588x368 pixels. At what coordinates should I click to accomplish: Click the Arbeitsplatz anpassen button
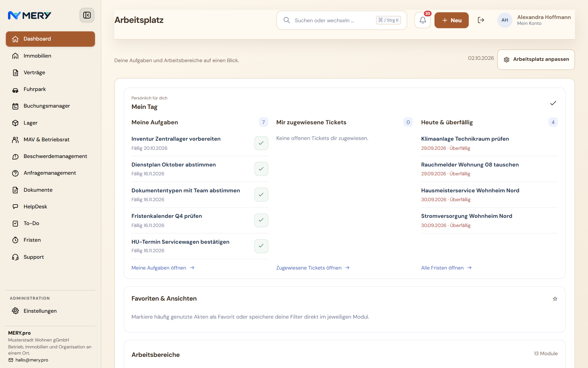(x=536, y=60)
